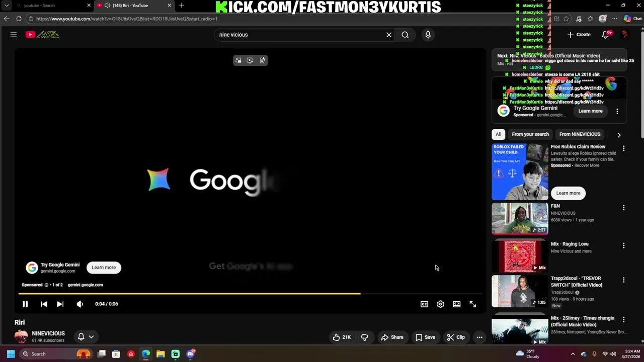Enter full screen mode
This screenshot has width=644, height=362.
(x=472, y=304)
